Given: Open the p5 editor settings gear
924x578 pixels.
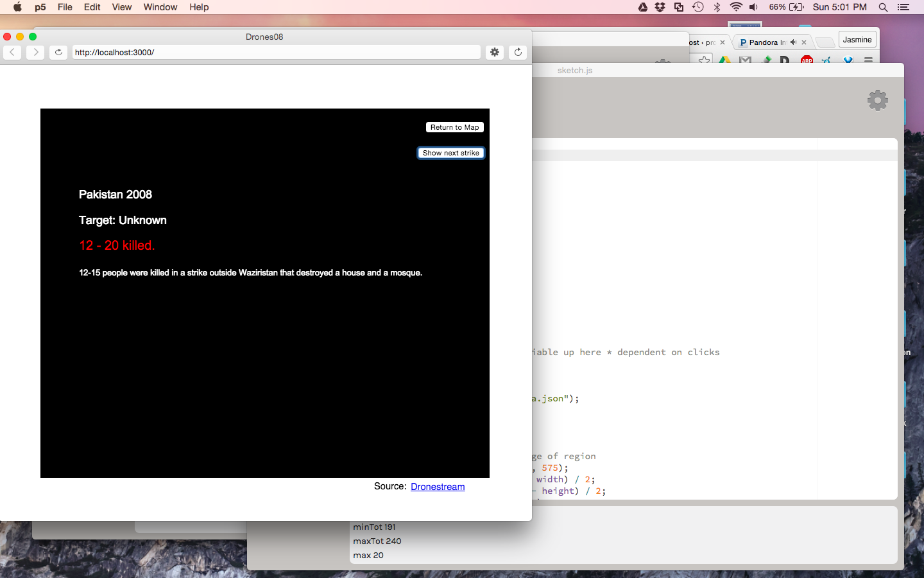Looking at the screenshot, I should (877, 100).
